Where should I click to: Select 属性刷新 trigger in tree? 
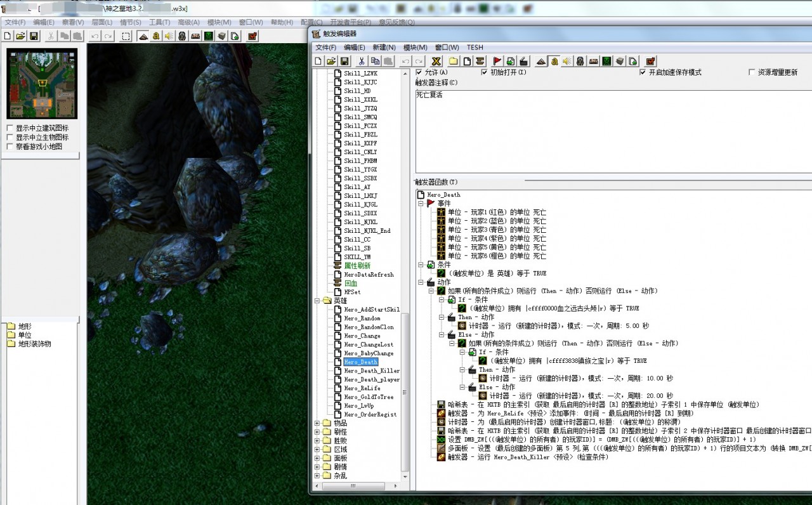point(357,266)
